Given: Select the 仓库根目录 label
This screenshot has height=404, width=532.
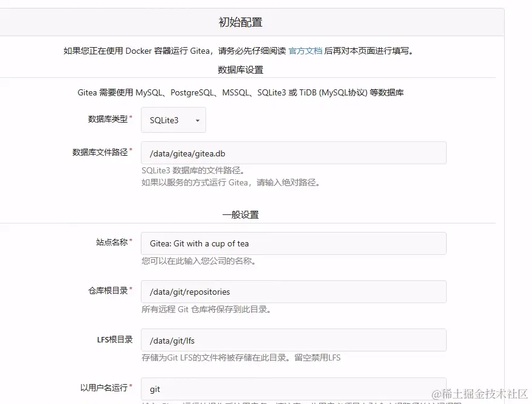Looking at the screenshot, I should (x=108, y=290).
